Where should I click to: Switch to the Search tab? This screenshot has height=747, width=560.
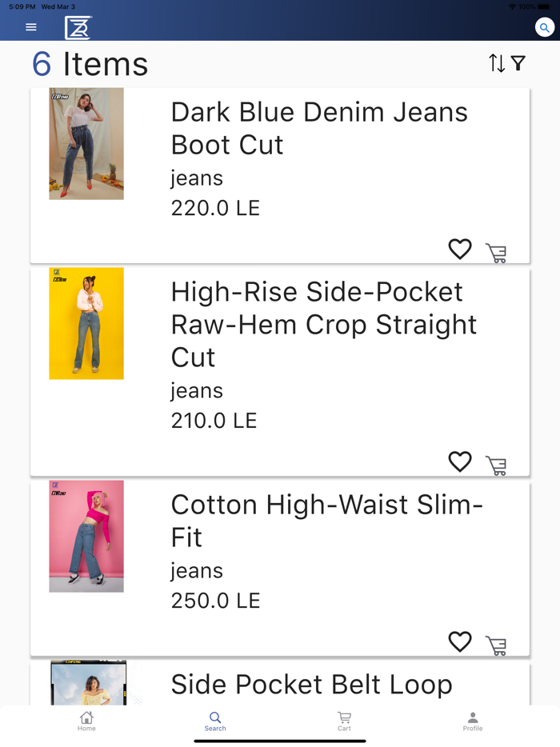pos(215,721)
